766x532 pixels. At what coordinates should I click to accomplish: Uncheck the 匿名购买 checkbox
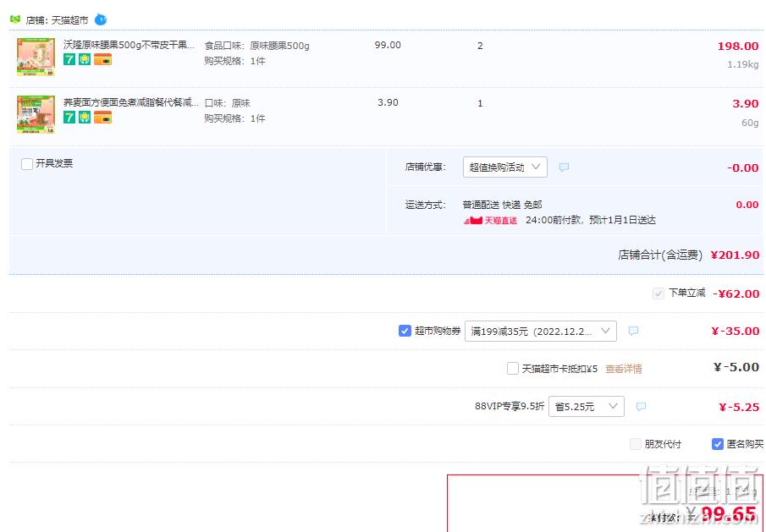(x=718, y=444)
